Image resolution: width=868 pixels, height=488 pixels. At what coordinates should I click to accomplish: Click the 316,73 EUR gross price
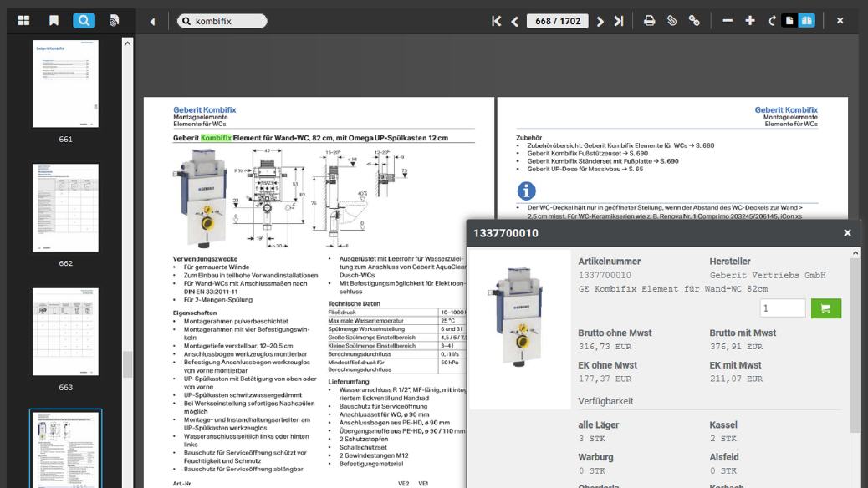(x=605, y=346)
